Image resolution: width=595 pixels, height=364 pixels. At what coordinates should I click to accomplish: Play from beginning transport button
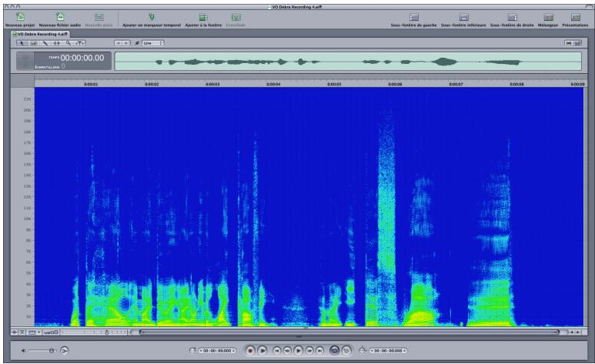point(262,351)
